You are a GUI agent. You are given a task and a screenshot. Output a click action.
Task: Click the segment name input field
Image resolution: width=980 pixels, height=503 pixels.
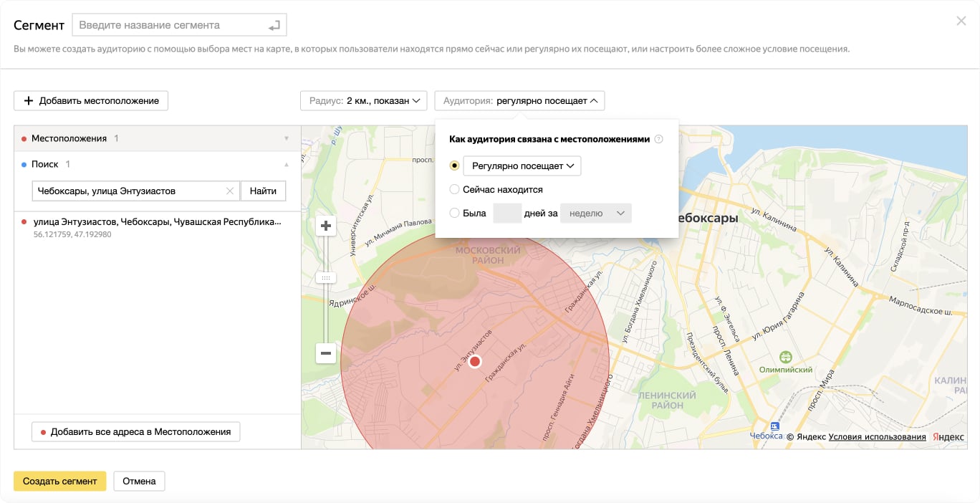click(168, 25)
